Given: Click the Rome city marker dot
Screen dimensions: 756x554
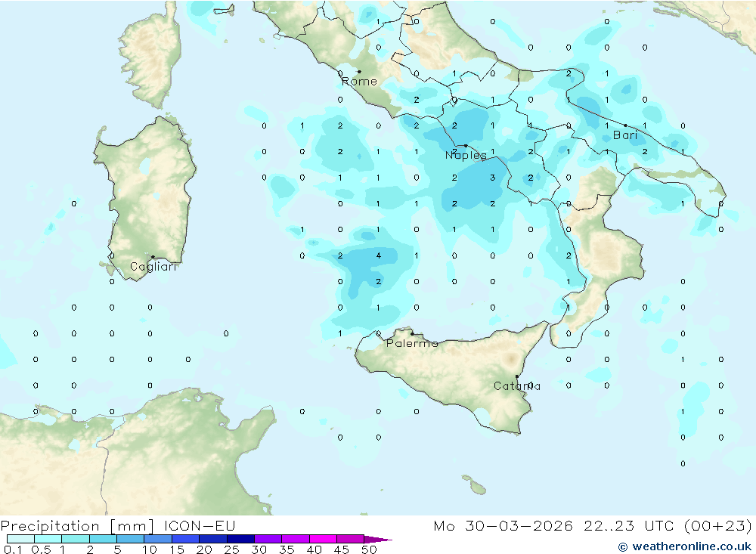Looking at the screenshot, I should coord(359,72).
